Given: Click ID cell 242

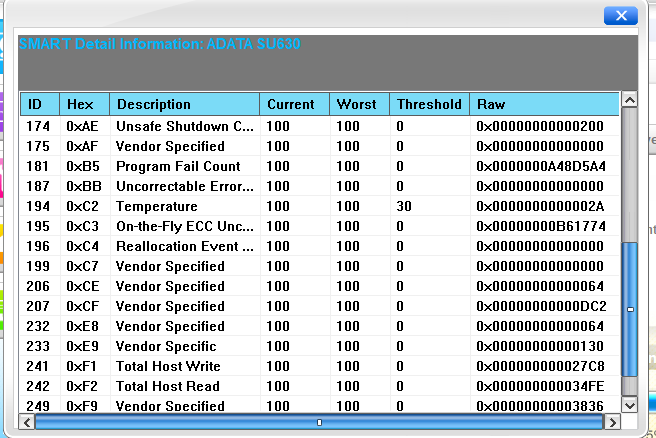Looking at the screenshot, I should tap(38, 386).
